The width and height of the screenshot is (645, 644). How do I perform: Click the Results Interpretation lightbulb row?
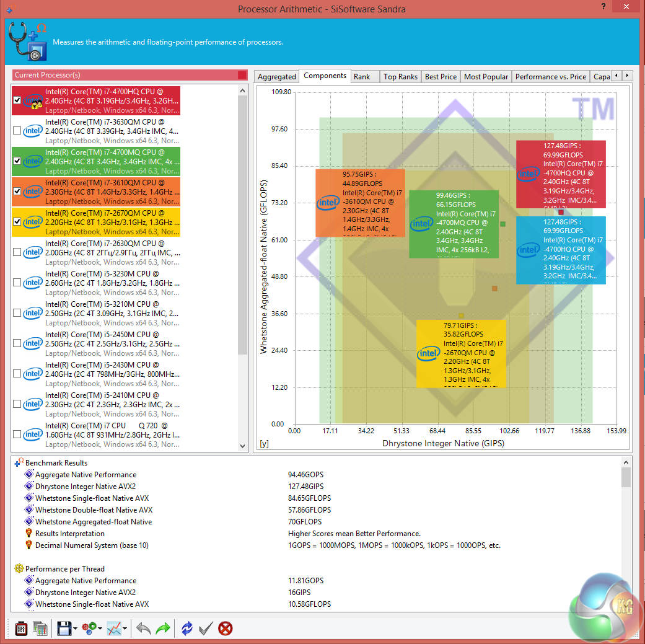(x=317, y=534)
